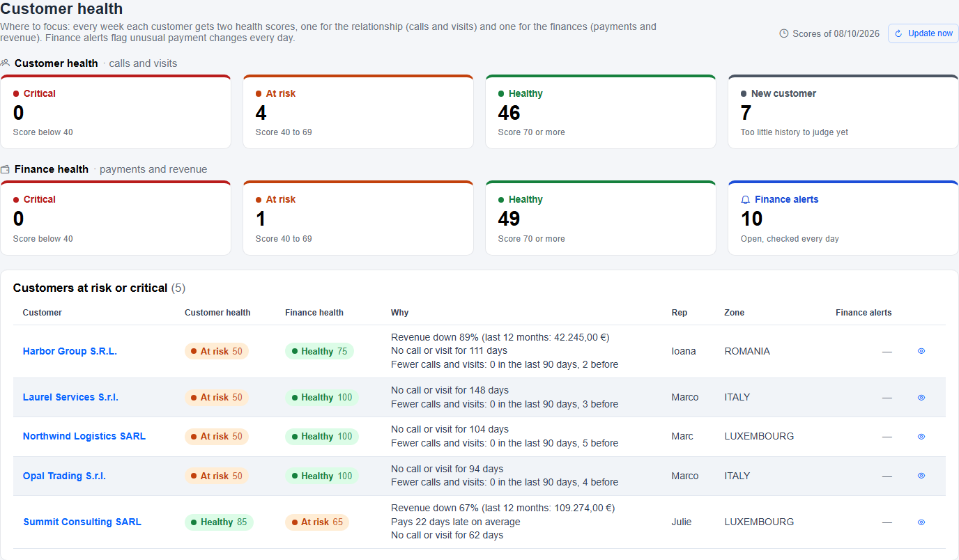
Task: Open the Customer health At risk card showing 4
Action: [358, 111]
